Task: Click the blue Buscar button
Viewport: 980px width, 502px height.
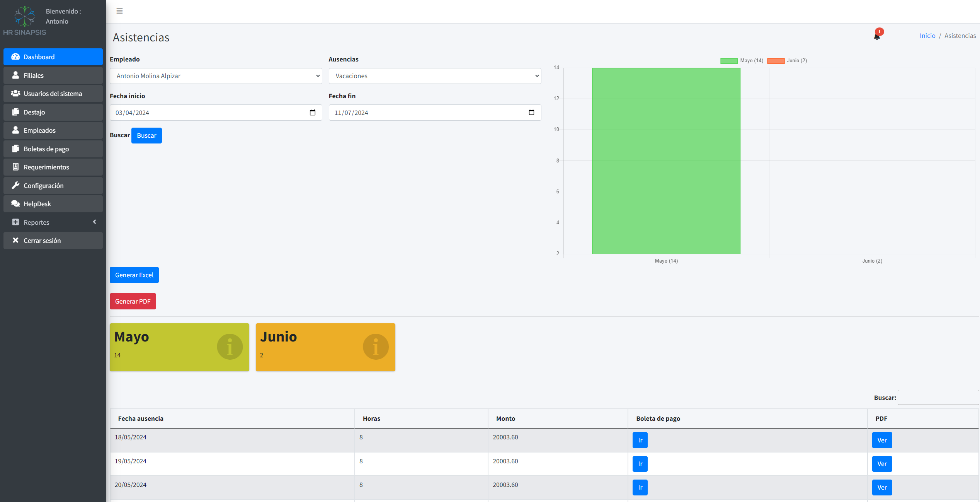Action: click(x=146, y=135)
